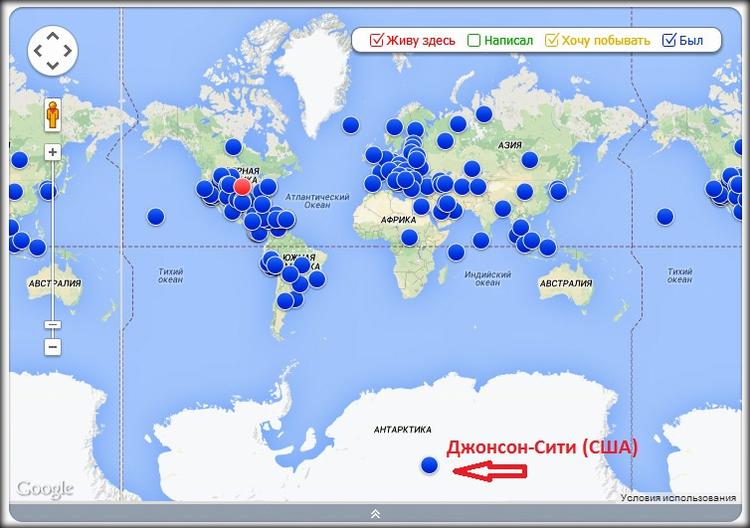Pan the map right with the right arrow
Viewport: 750px width, 528px height.
68,52
